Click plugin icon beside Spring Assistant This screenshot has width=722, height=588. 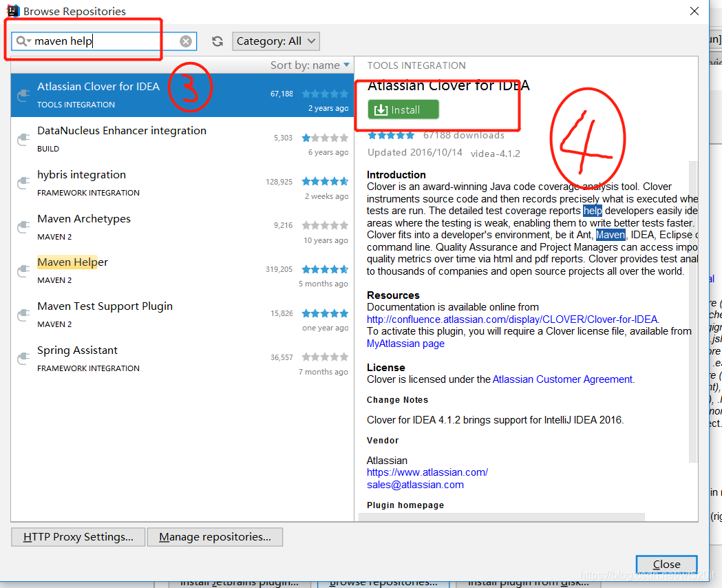[23, 359]
